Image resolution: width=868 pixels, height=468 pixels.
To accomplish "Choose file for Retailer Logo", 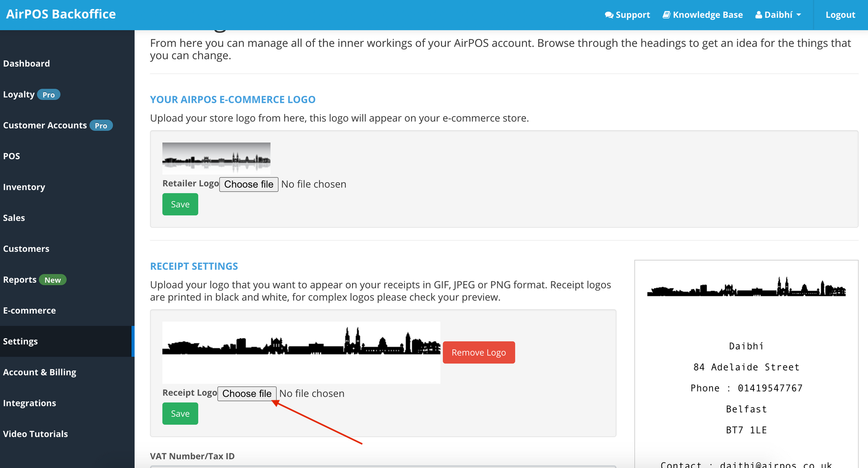I will (x=249, y=184).
